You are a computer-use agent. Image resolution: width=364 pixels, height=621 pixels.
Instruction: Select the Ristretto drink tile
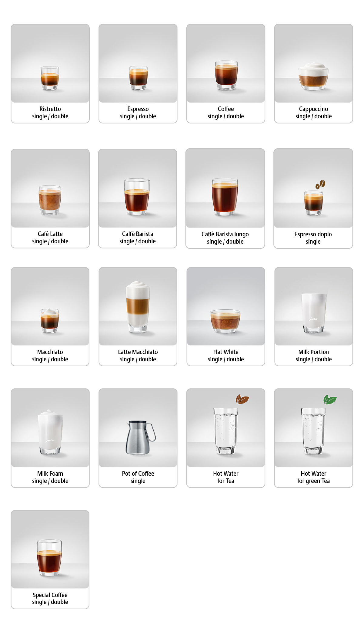click(50, 74)
